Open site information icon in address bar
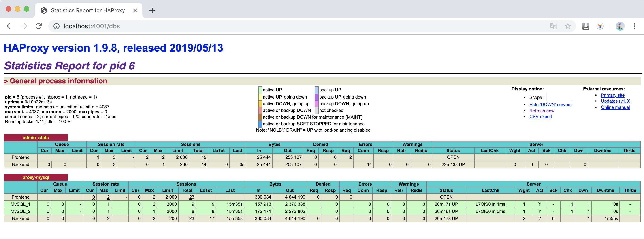Viewport: 644px width, 239px height. (56, 26)
